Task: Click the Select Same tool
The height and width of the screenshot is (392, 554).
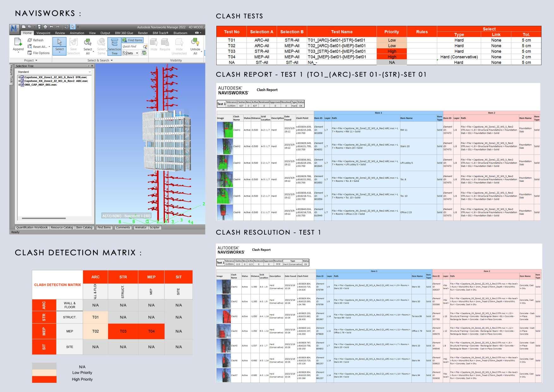Action: click(x=101, y=46)
